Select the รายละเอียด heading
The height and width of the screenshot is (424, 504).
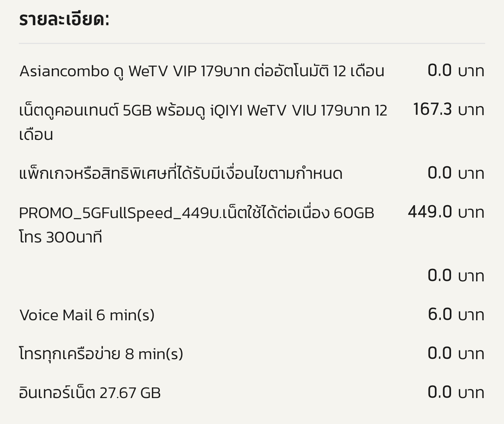[x=64, y=18]
